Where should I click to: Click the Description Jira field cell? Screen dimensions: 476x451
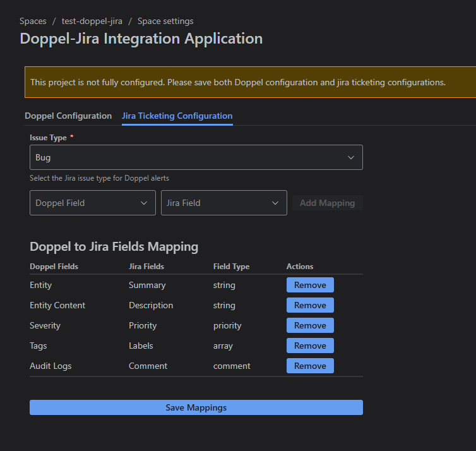tap(151, 305)
